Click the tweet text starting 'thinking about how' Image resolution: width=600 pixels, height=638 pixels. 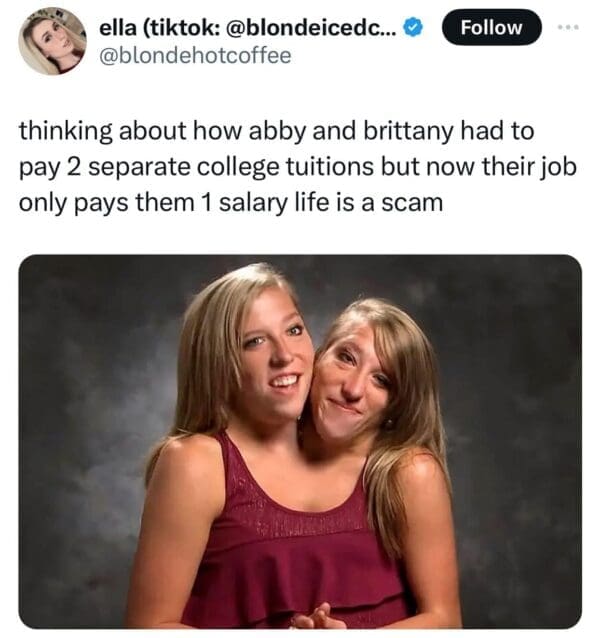coord(298,167)
